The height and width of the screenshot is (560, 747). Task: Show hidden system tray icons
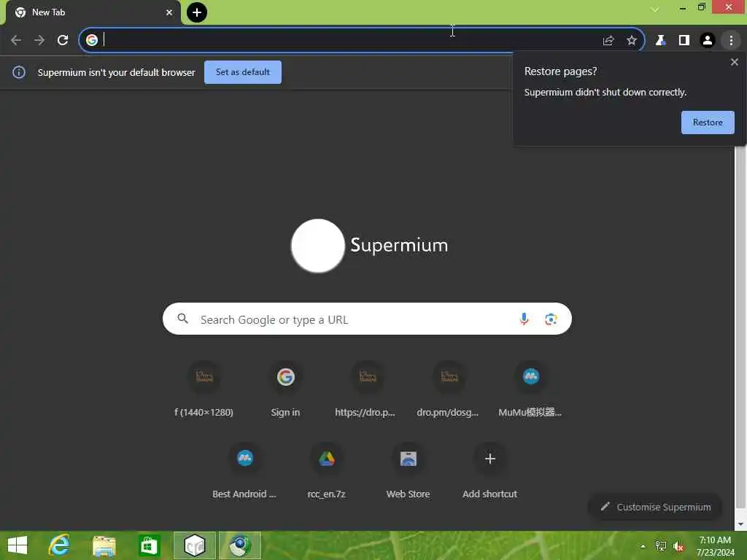643,546
